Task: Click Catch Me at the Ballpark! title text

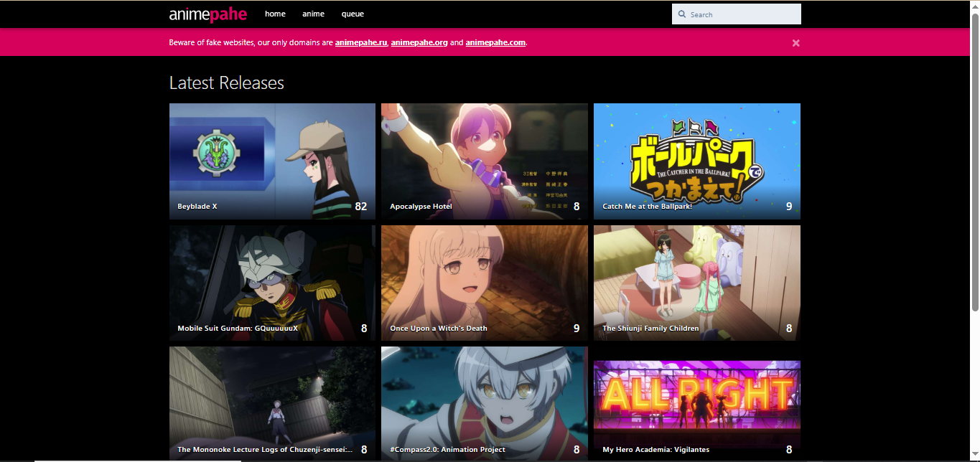Action: point(647,207)
